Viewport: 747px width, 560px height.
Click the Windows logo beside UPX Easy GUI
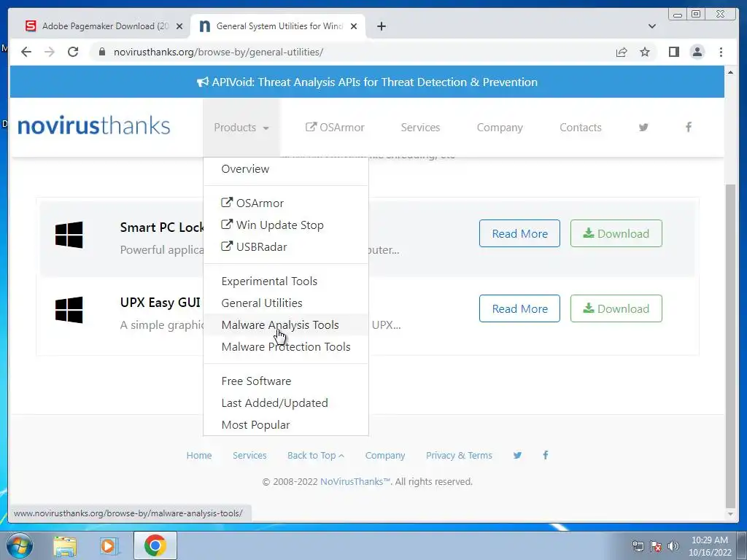[69, 309]
